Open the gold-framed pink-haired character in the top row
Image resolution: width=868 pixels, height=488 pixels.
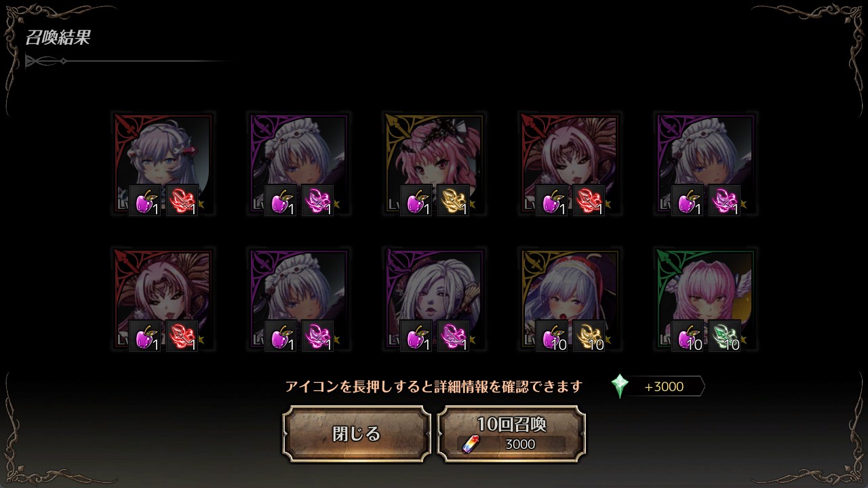pyautogui.click(x=434, y=164)
